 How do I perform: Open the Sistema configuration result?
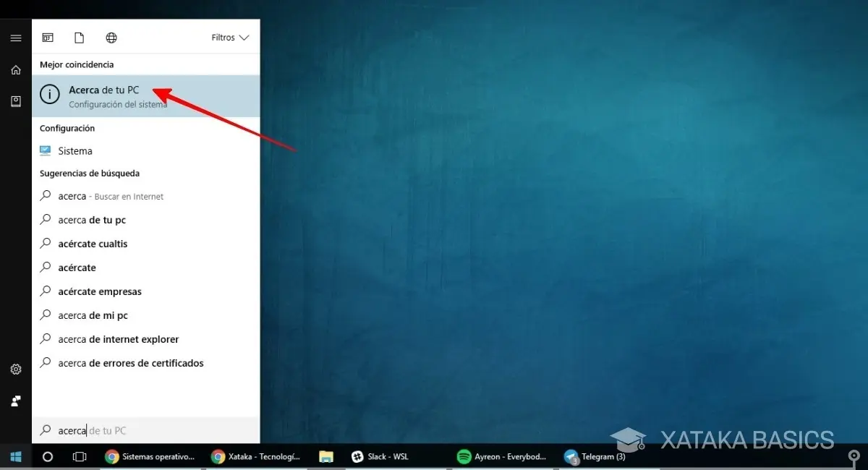coord(146,151)
